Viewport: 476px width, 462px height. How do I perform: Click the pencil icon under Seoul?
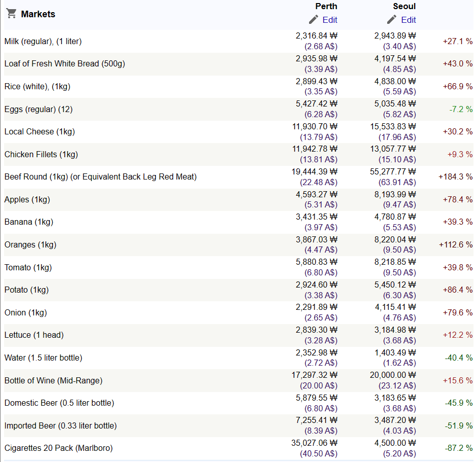tap(392, 20)
